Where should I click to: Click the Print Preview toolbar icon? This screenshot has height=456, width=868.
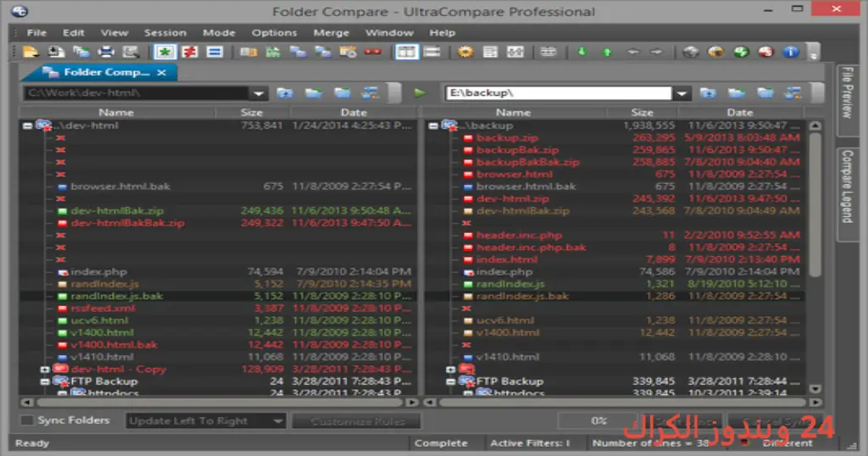[131, 52]
